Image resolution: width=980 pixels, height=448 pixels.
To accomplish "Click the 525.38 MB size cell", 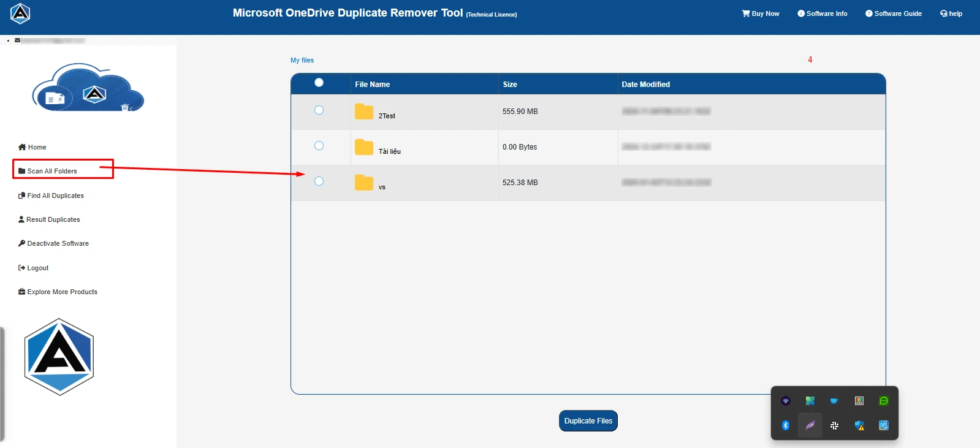I will [x=520, y=183].
